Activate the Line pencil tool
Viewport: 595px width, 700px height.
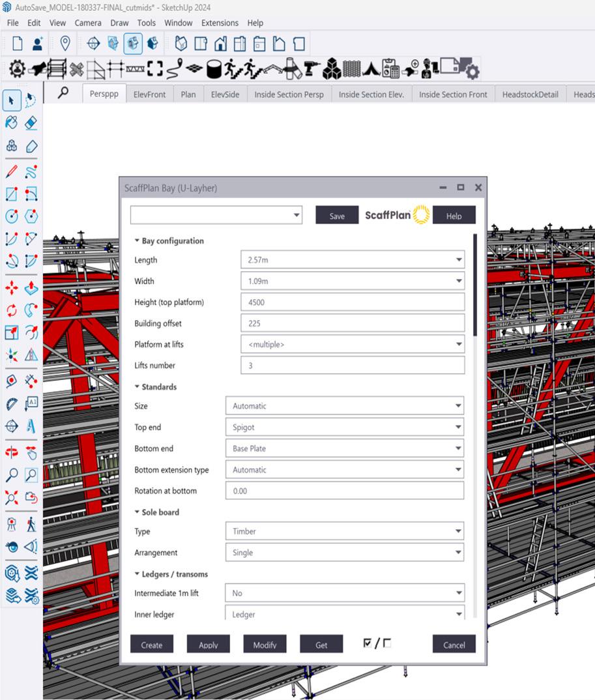tap(12, 171)
